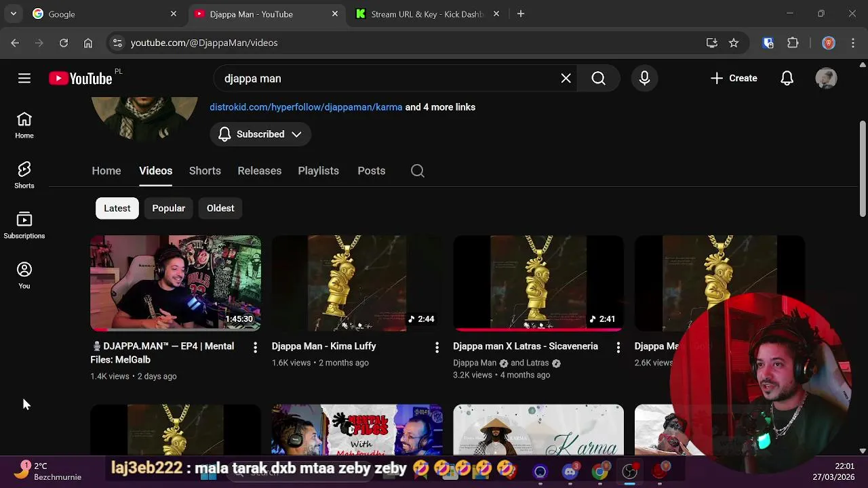Screen dimensions: 868x488
Task: Reload the page
Action: click(64, 43)
